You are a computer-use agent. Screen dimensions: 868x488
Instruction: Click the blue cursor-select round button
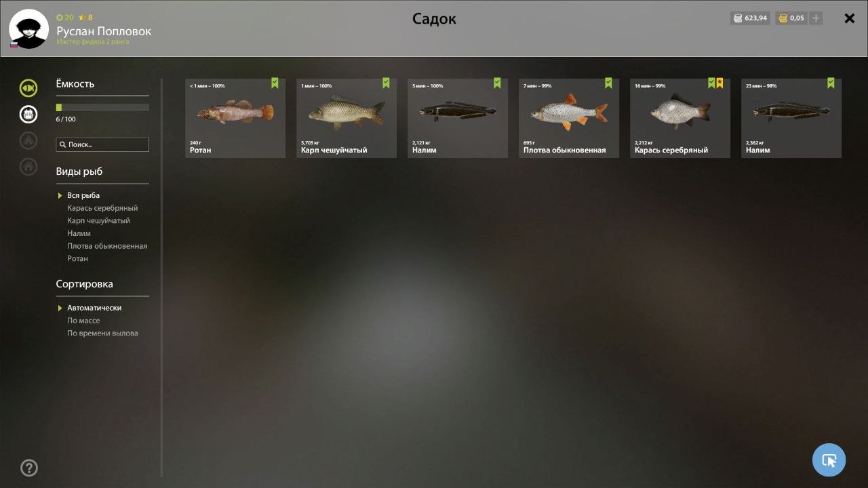[x=829, y=460]
